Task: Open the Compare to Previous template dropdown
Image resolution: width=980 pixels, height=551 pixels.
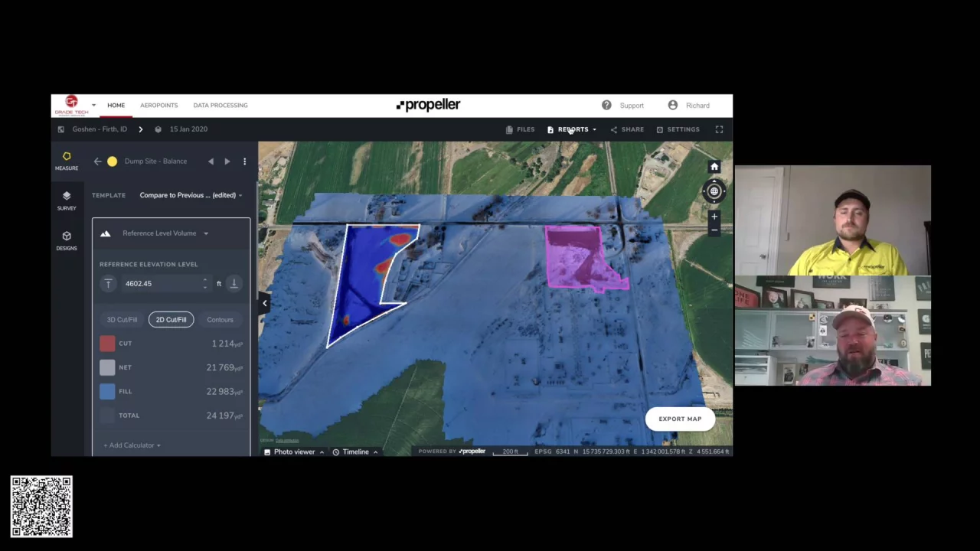Action: point(190,195)
